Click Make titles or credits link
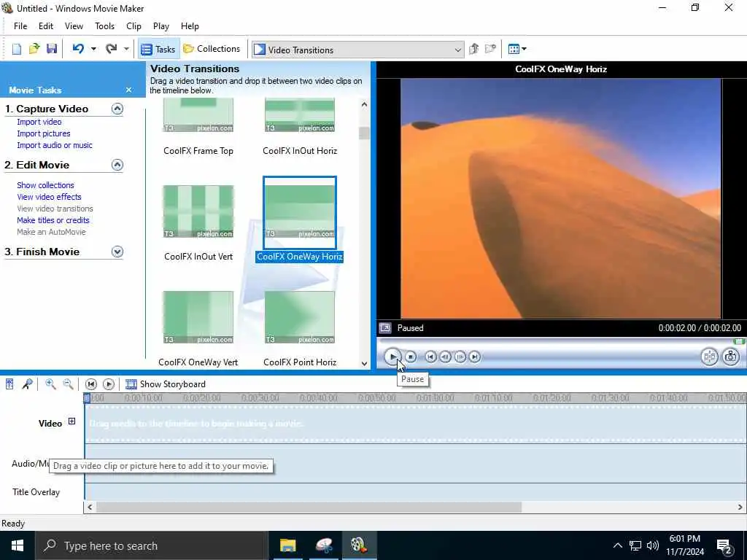 (53, 220)
